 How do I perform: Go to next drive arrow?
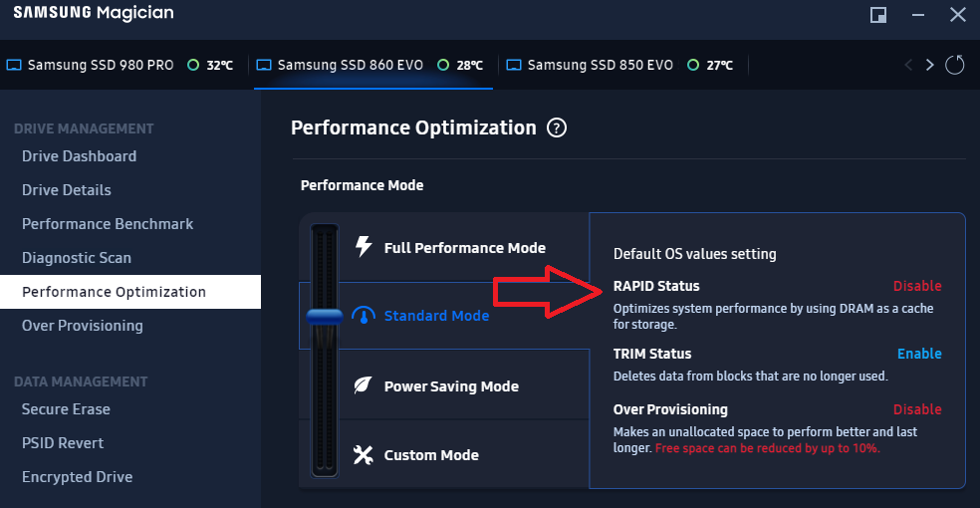(x=930, y=65)
